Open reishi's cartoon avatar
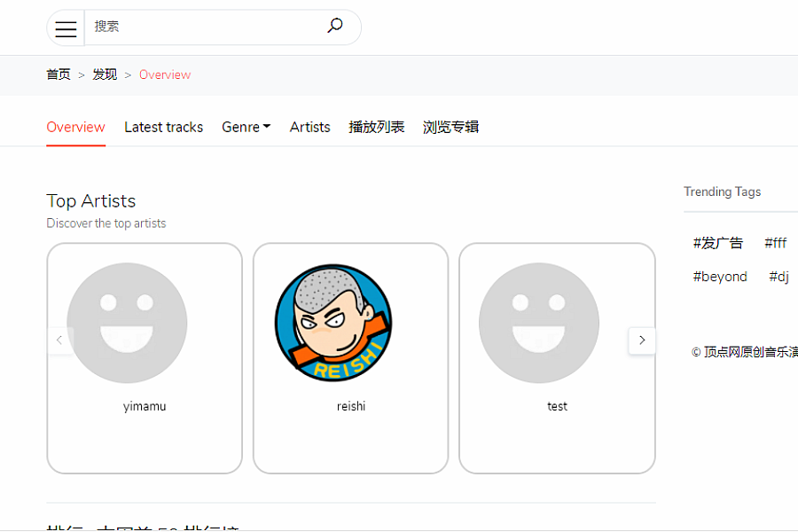This screenshot has height=532, width=798. point(333,323)
